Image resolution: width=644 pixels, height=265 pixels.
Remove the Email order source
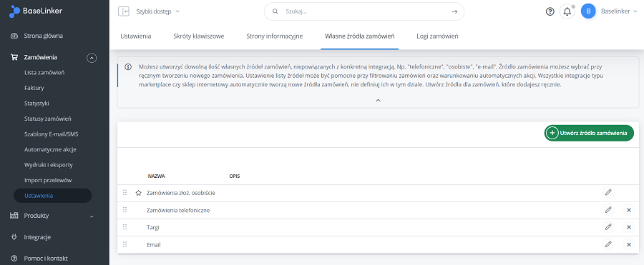[628, 244]
